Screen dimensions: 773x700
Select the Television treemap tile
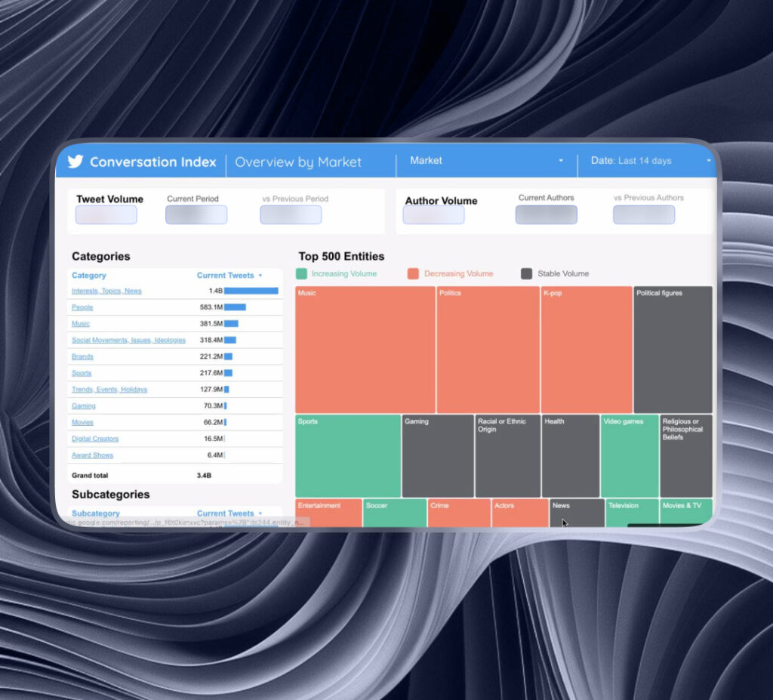click(632, 513)
